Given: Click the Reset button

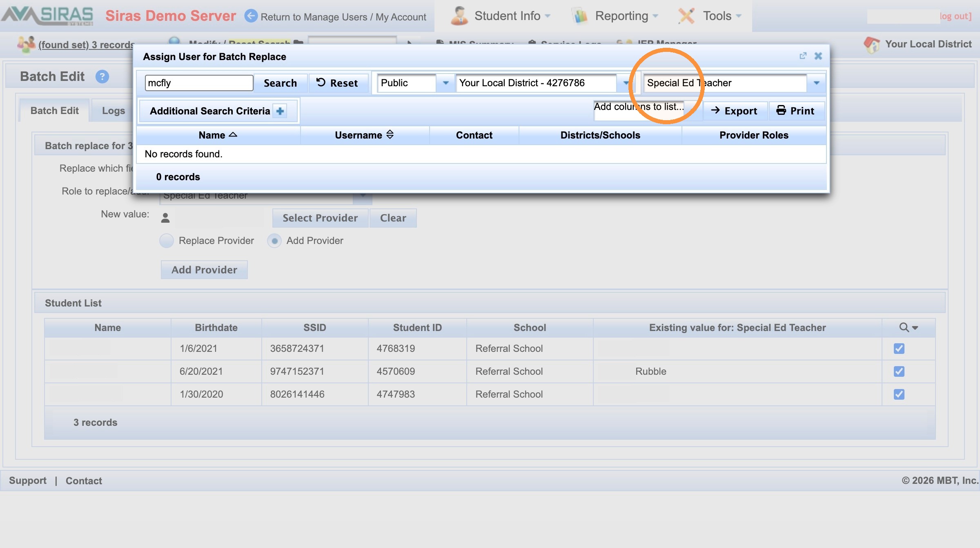Looking at the screenshot, I should (338, 83).
